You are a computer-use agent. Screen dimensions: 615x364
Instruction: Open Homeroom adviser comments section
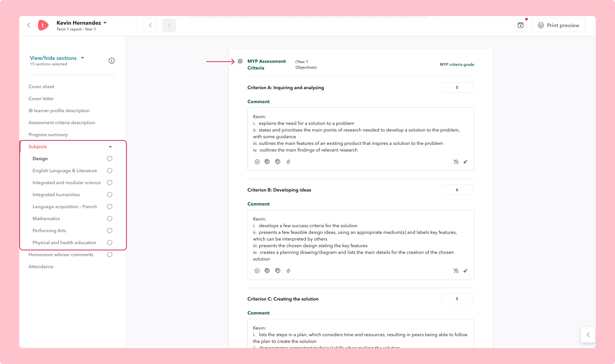point(61,255)
